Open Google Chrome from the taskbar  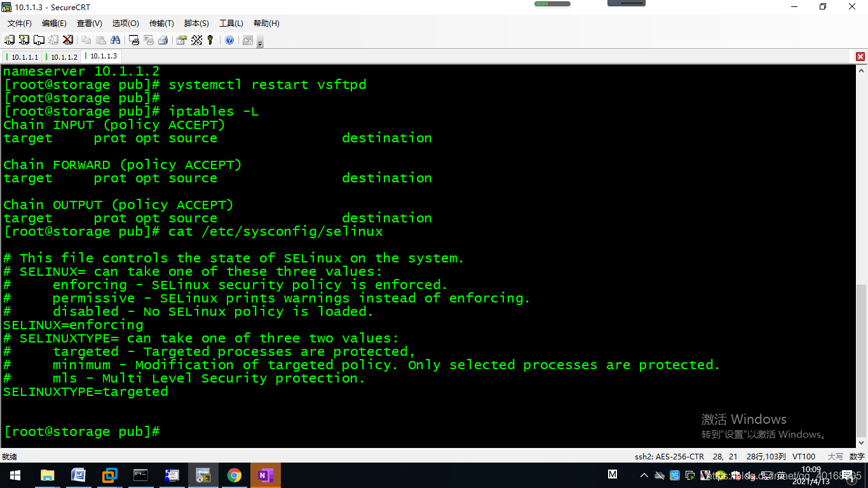coord(234,475)
